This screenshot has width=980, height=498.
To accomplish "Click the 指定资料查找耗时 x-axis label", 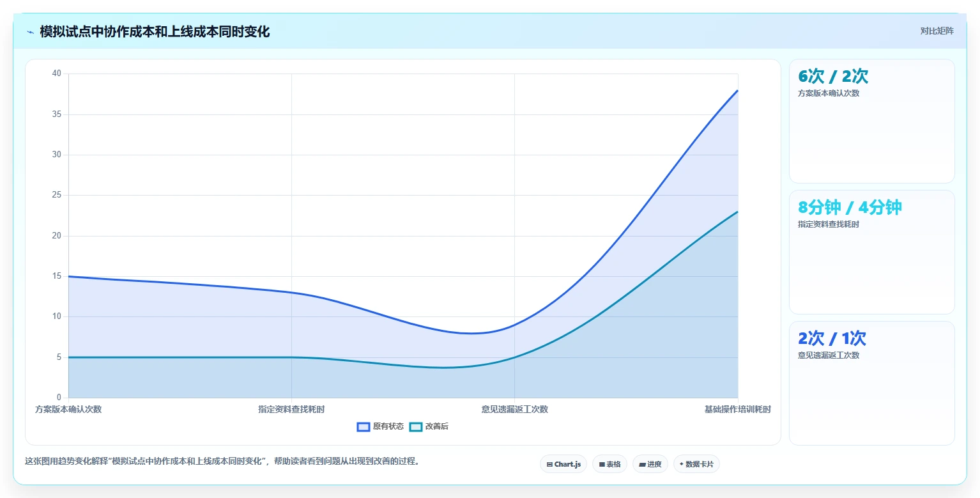I will tap(291, 410).
